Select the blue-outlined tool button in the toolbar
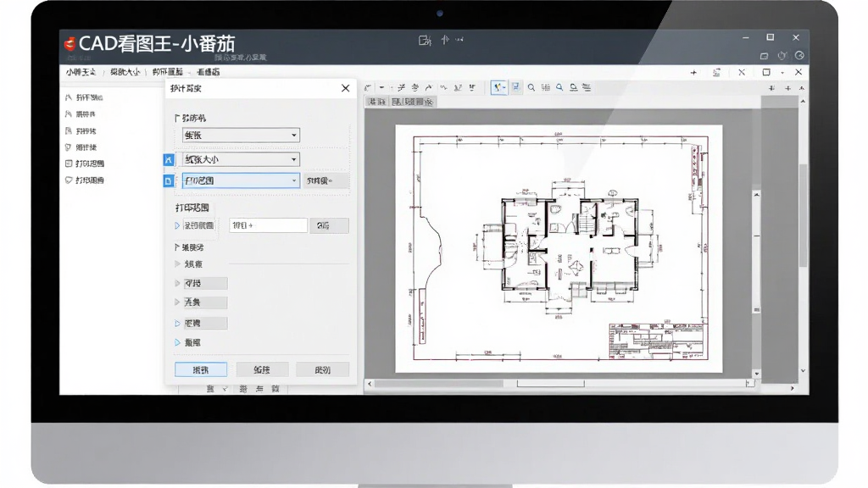868x488 pixels. (x=498, y=87)
